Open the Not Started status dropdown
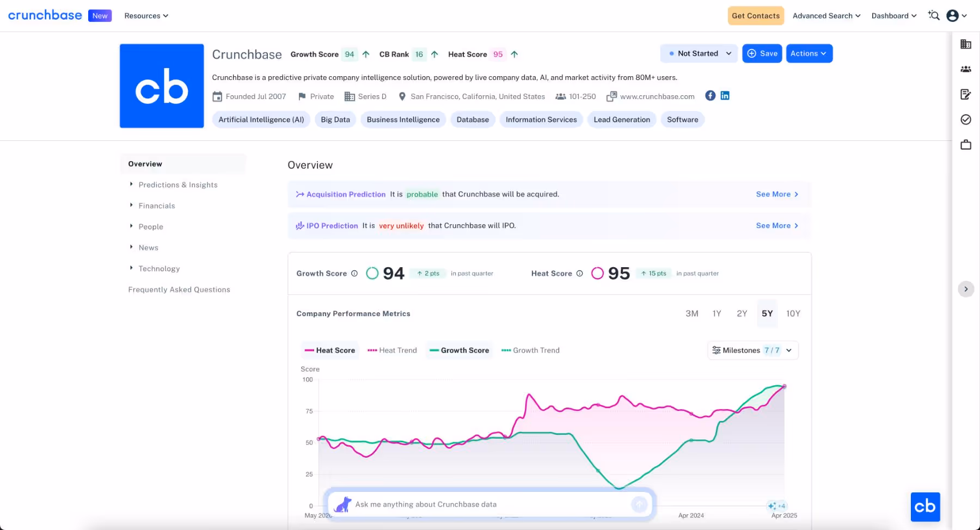The height and width of the screenshot is (530, 980). pos(699,53)
